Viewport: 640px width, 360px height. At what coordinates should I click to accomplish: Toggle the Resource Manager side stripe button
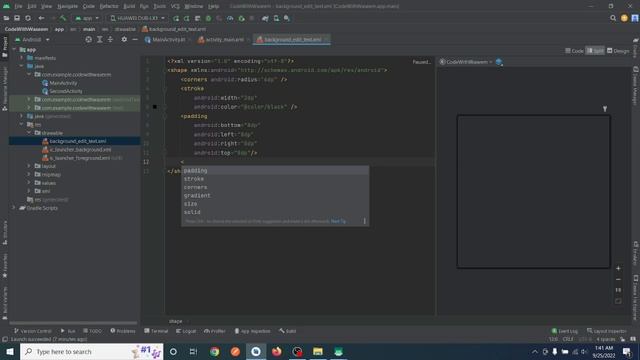[5, 89]
